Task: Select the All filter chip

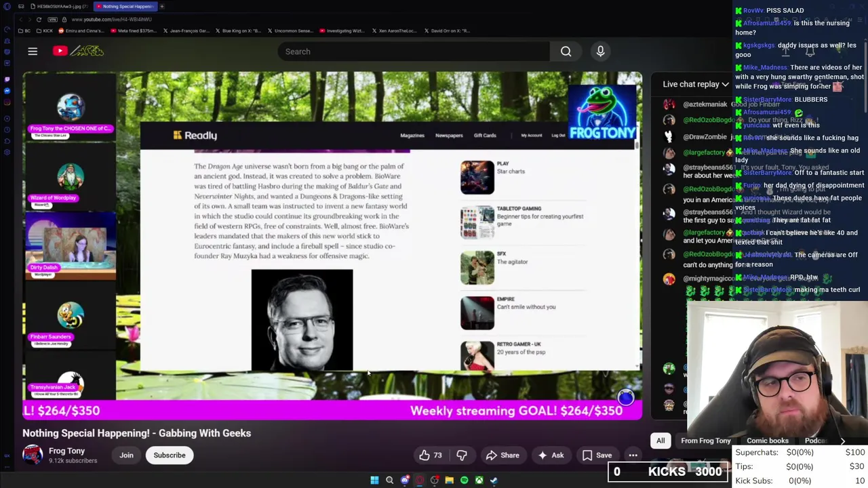Action: click(x=660, y=441)
